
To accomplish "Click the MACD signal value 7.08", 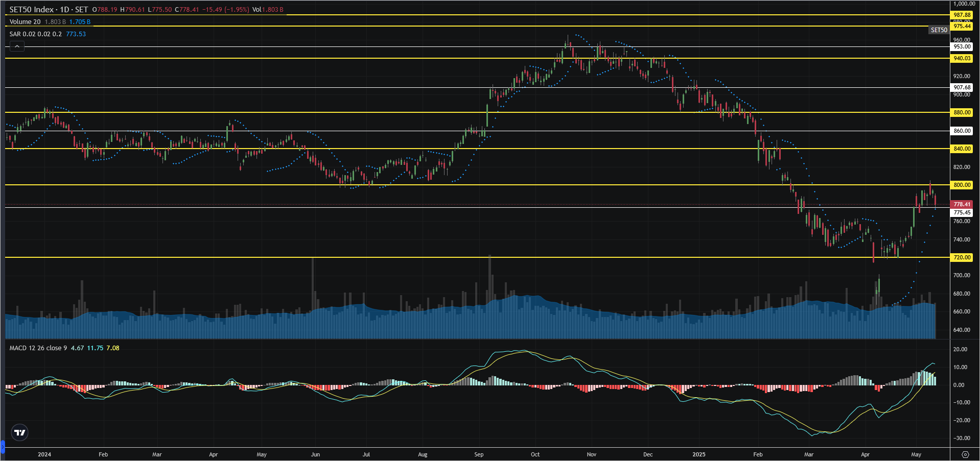I will (x=113, y=348).
